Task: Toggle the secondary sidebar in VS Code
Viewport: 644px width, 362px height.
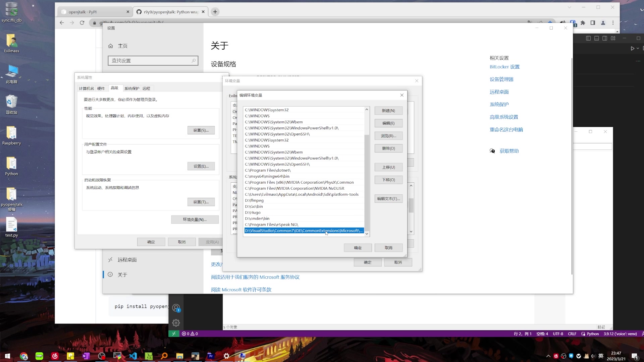Action: click(604, 38)
